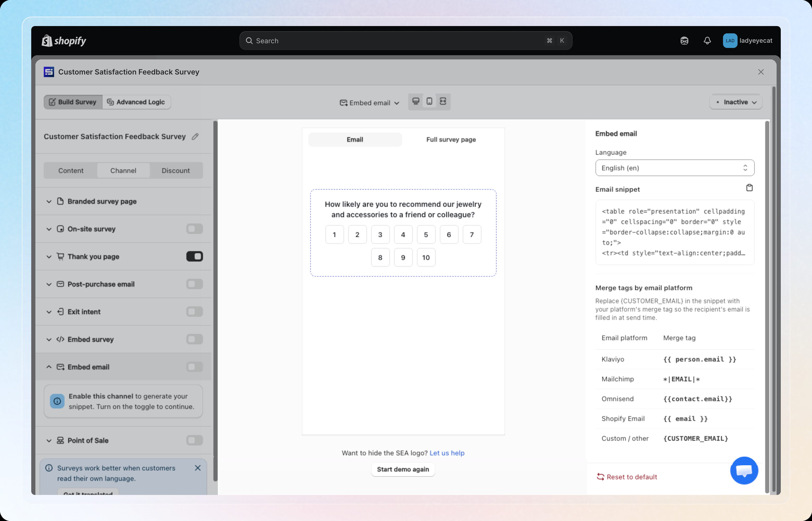Click Start demo again button

(x=403, y=469)
